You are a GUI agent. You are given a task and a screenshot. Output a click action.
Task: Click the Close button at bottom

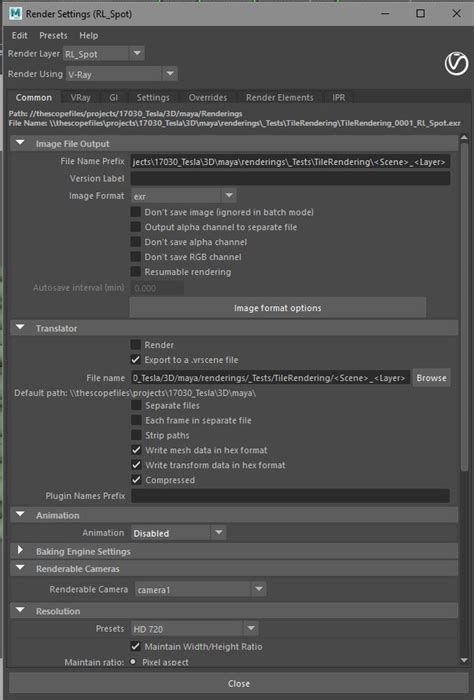[238, 683]
